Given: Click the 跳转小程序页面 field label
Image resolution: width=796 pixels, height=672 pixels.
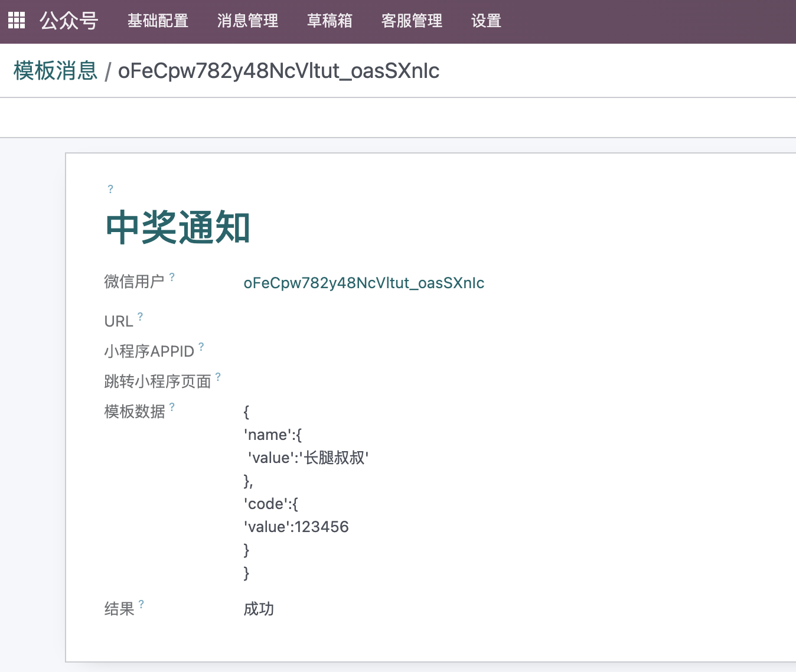Looking at the screenshot, I should 158,381.
